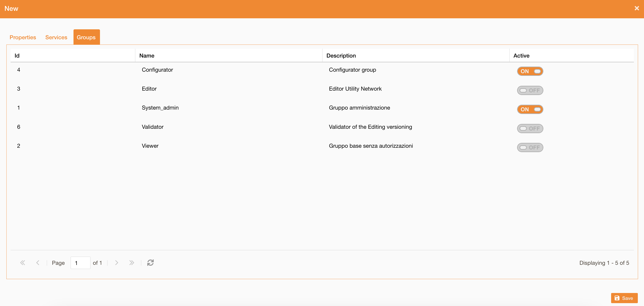Enable Active switch for Viewer group

530,147
